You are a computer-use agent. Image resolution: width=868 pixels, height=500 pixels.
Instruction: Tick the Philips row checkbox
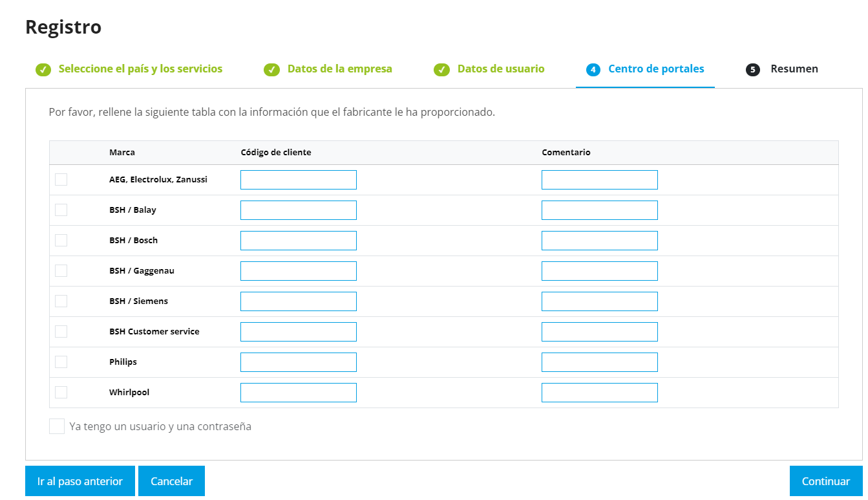click(x=61, y=362)
